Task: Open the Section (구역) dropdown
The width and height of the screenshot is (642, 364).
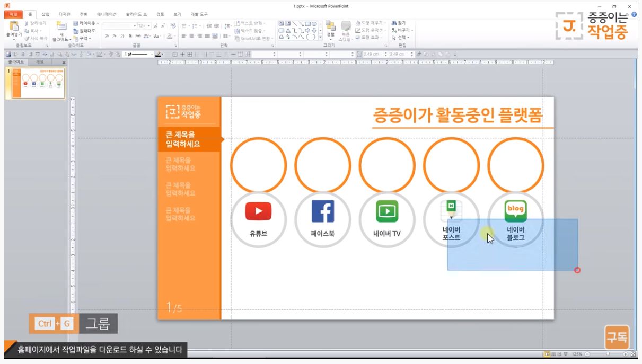Action: (x=82, y=38)
